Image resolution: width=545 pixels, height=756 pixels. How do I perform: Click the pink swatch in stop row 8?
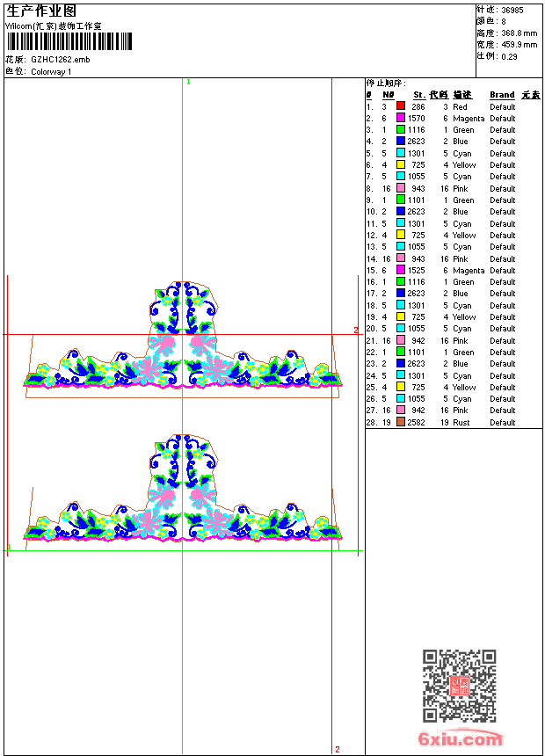[400, 188]
